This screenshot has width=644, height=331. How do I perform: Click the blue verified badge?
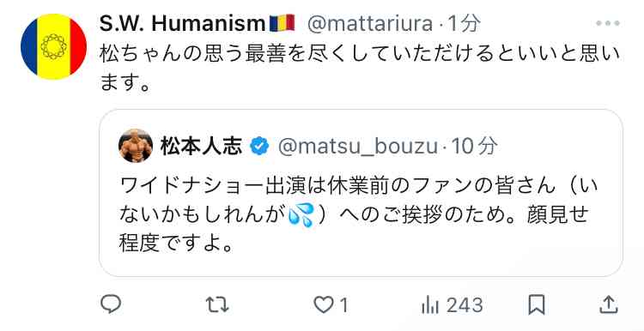tap(259, 147)
